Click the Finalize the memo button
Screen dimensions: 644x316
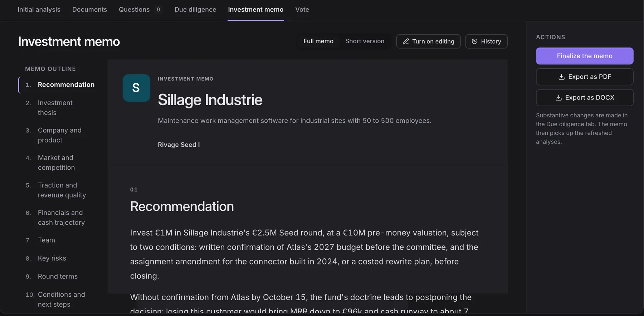pos(585,56)
